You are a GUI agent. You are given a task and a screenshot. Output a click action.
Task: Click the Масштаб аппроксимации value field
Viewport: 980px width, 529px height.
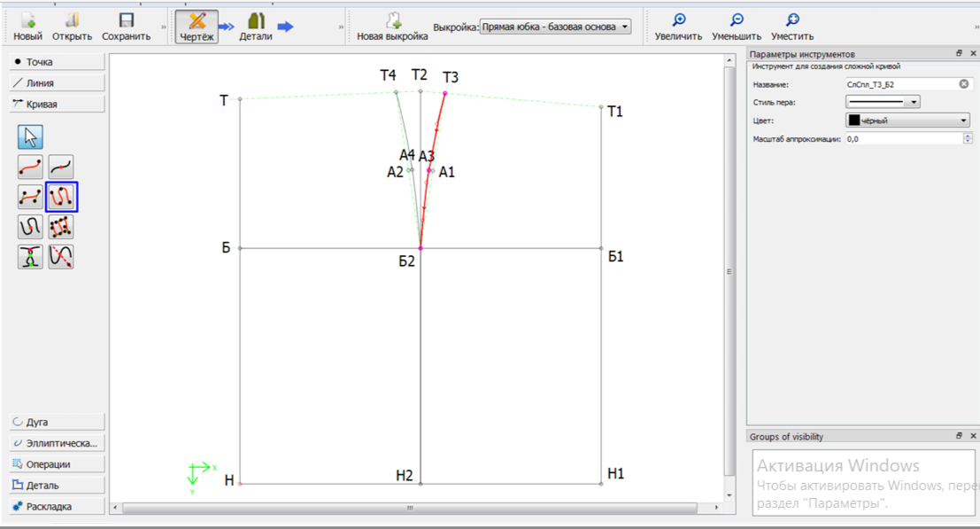(x=905, y=139)
